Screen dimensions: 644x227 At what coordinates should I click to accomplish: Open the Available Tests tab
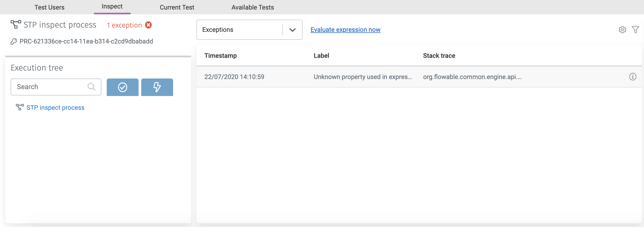pyautogui.click(x=252, y=7)
